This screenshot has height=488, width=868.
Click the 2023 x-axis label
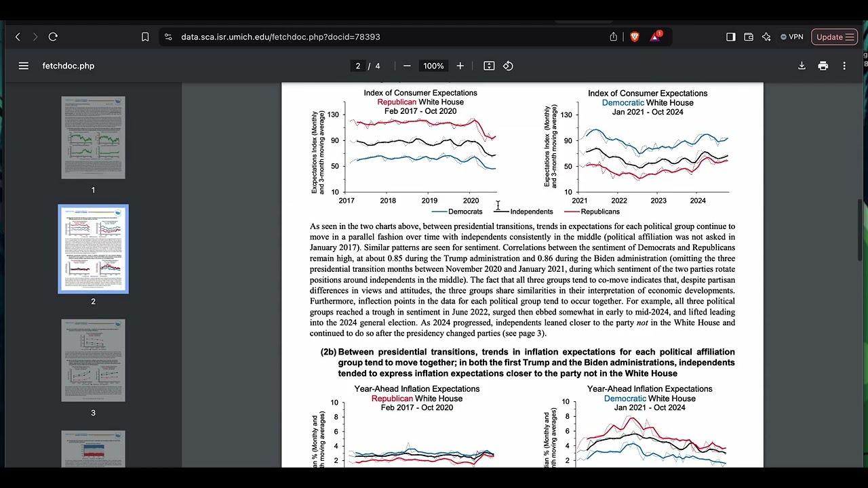tap(658, 201)
